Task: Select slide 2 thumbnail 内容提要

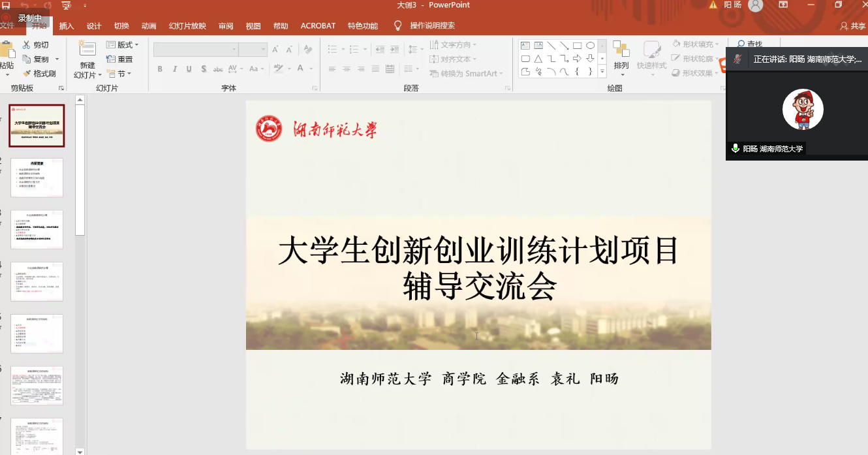Action: 37,178
